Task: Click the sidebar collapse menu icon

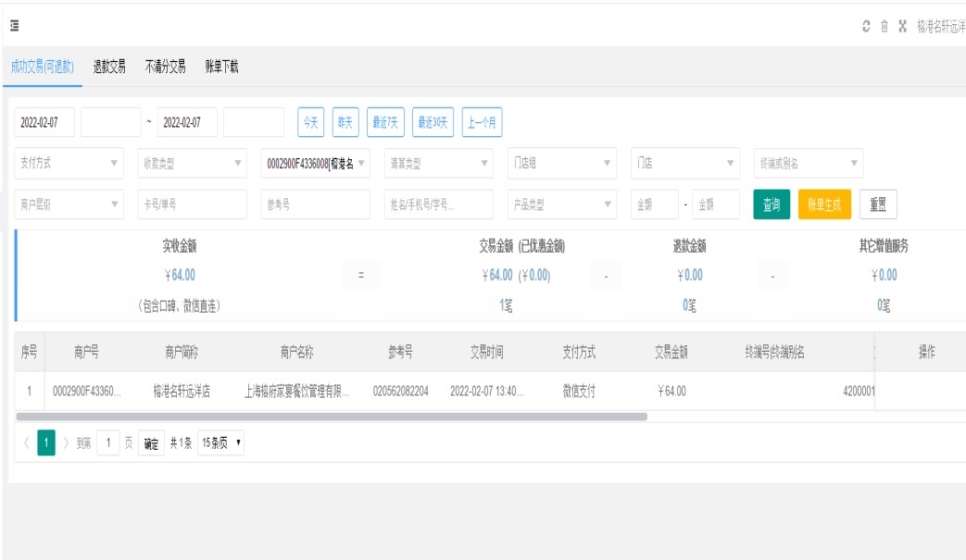Action: coord(15,26)
